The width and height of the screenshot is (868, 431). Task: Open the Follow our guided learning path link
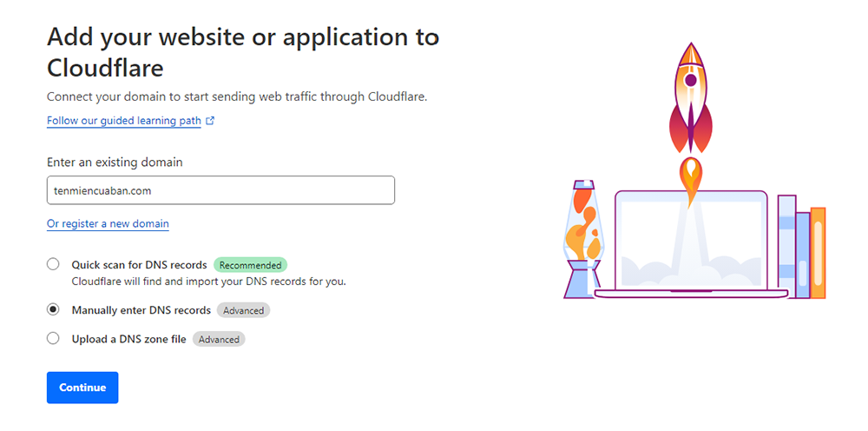(124, 121)
